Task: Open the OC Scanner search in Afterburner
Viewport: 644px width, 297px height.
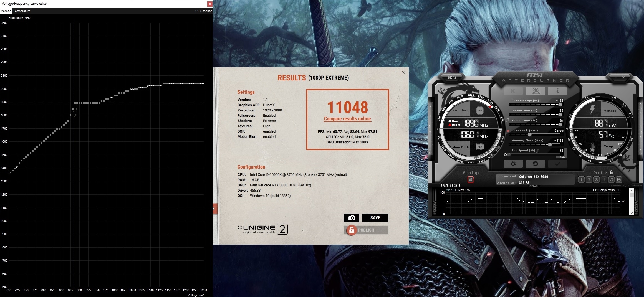Action: 452,77
